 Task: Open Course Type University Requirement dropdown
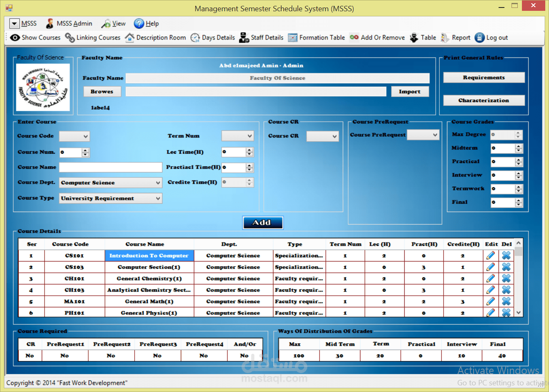[111, 198]
